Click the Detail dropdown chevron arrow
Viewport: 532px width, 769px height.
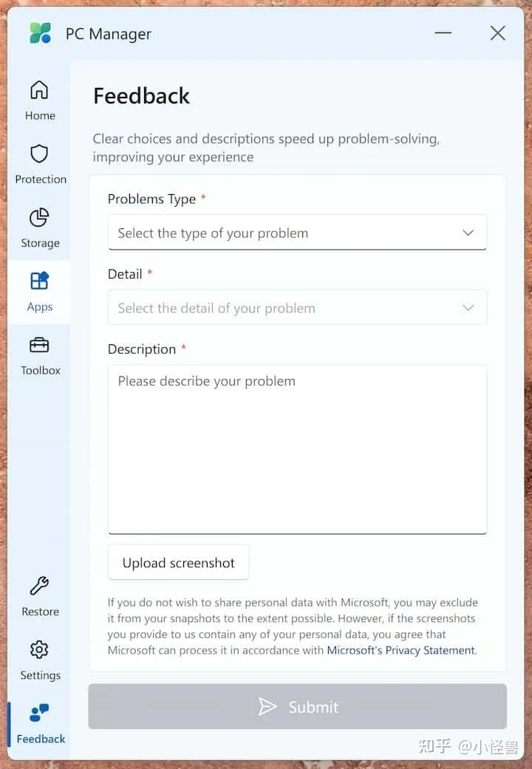point(468,308)
